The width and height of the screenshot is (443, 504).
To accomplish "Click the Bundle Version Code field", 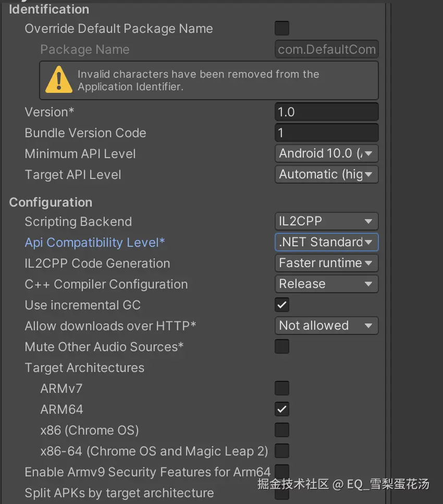I will (x=326, y=133).
